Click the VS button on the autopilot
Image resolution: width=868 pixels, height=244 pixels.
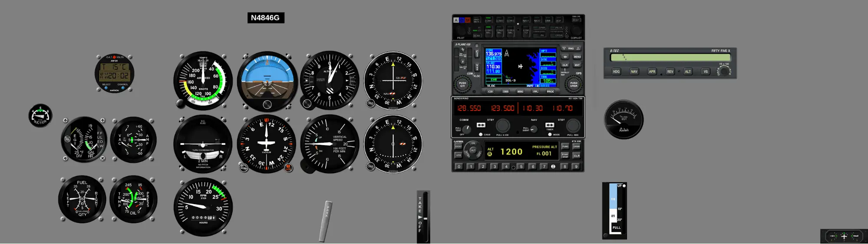pos(706,72)
